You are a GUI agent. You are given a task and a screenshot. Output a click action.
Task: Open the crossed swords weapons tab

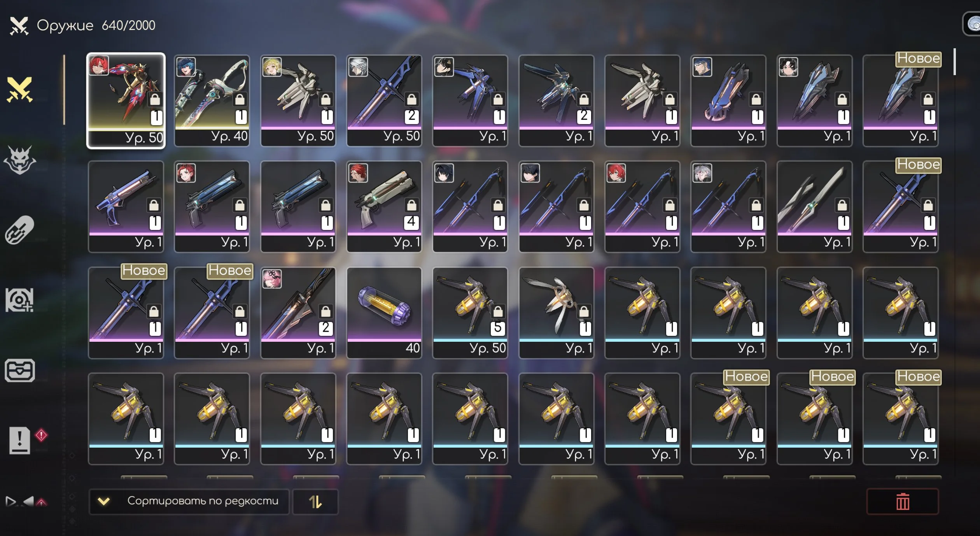click(x=19, y=90)
